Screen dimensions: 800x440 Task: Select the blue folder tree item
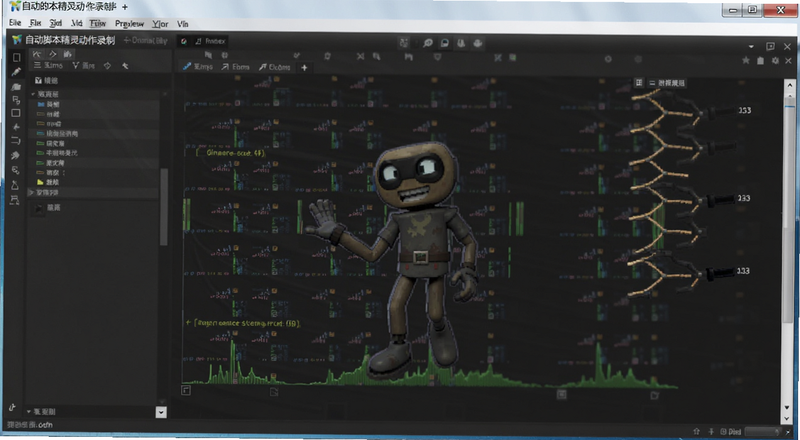49,104
